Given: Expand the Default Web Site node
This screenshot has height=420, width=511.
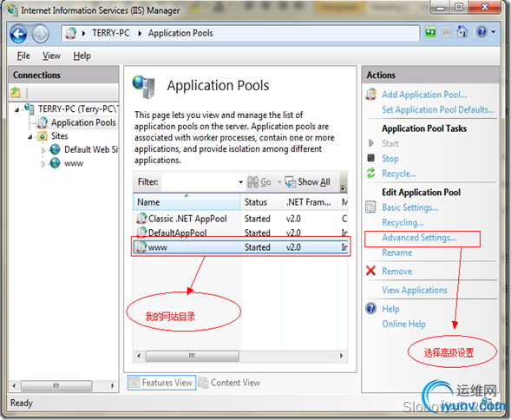Looking at the screenshot, I should (43, 151).
